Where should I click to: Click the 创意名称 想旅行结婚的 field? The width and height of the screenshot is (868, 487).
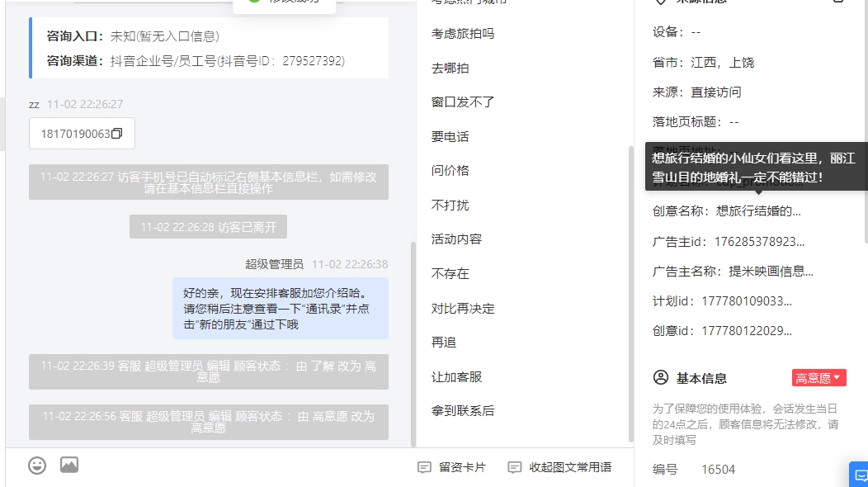click(x=727, y=211)
